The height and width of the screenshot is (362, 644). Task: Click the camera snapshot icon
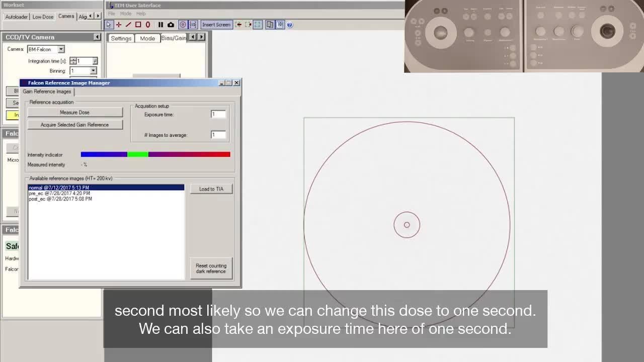171,25
